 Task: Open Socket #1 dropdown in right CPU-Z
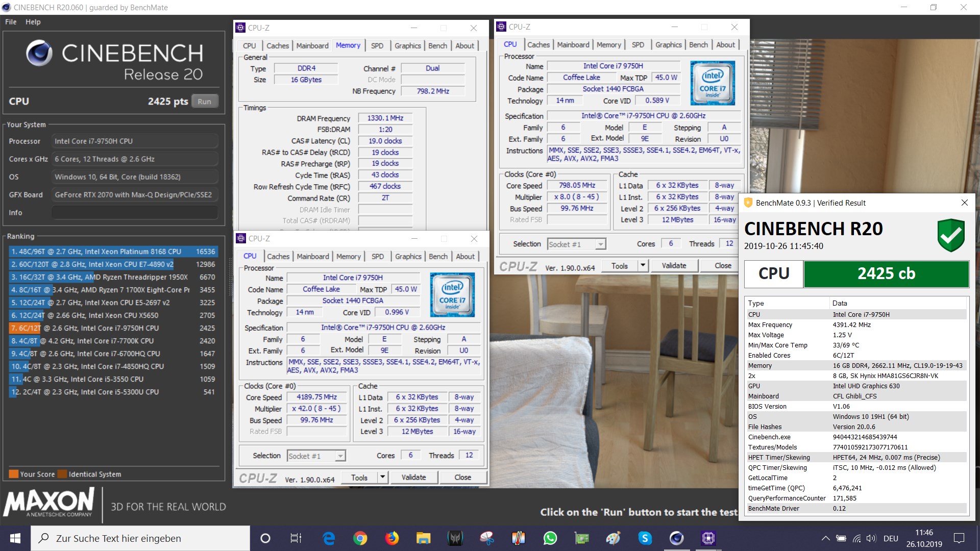pyautogui.click(x=577, y=244)
